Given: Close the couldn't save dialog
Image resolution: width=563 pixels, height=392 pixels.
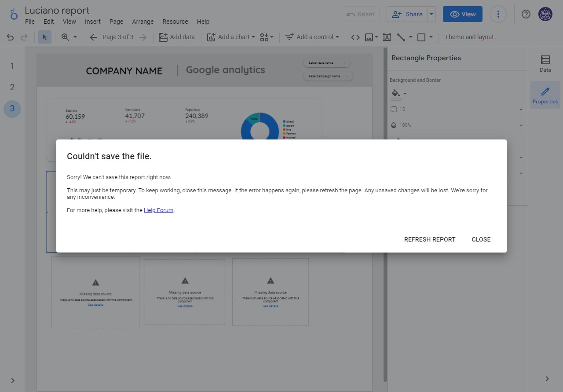Looking at the screenshot, I should (481, 239).
